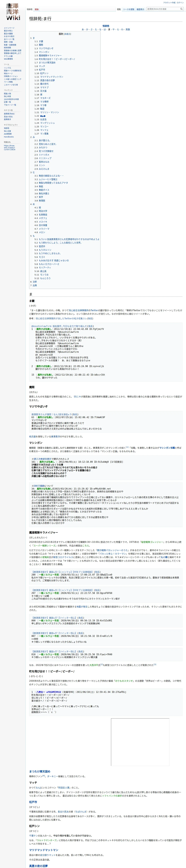186x868 pixels.
Task: Open AA保管庫 subproject link
Action: point(8,134)
